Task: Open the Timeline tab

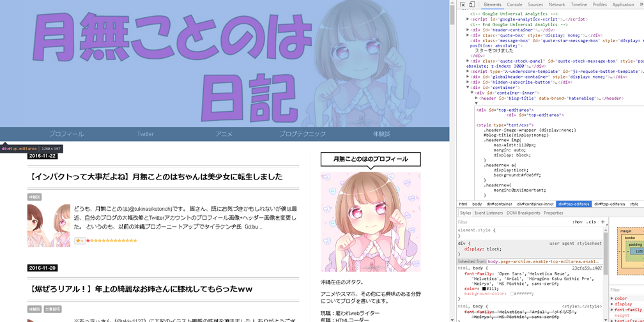Action: (578, 4)
